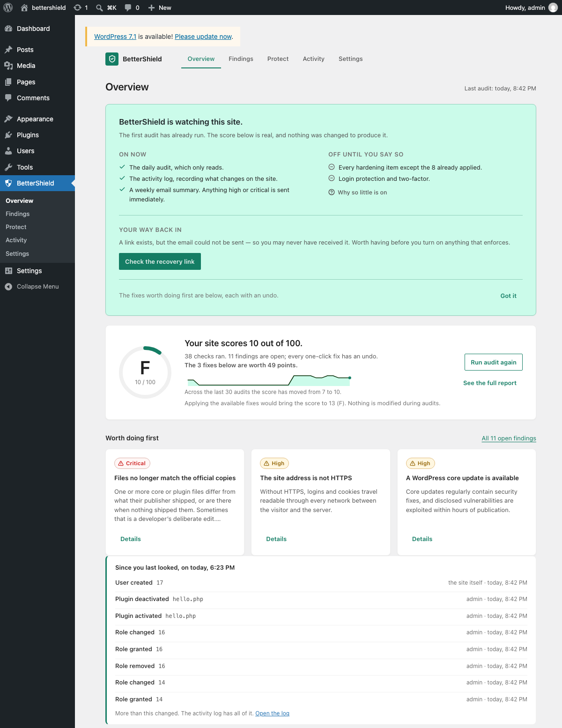Click the Collapse Menu arrow icon

8,287
